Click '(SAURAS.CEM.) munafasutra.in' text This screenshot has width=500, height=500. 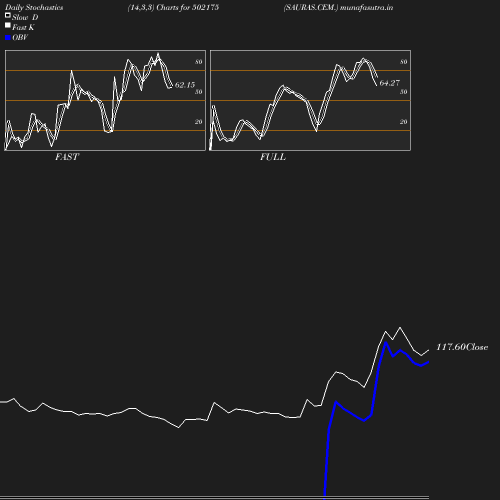click(x=338, y=7)
